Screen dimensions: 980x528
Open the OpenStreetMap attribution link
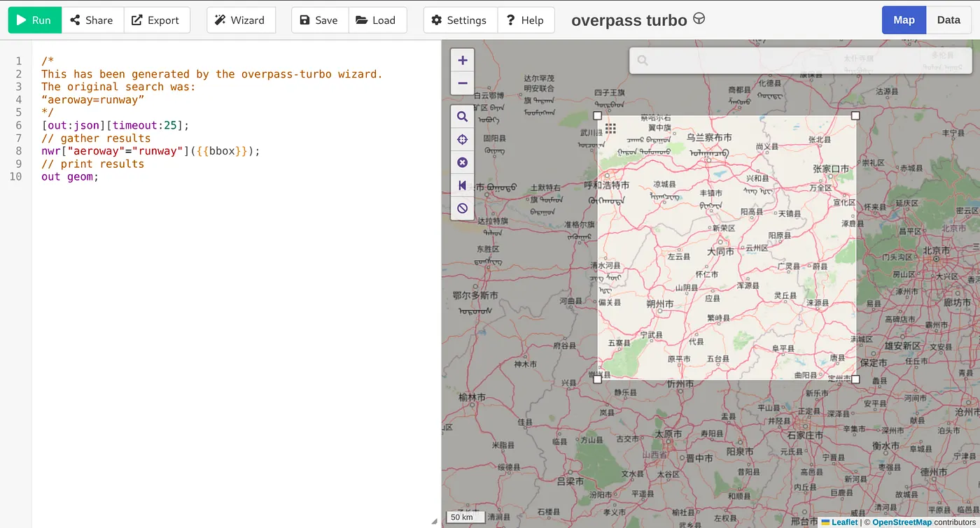click(x=902, y=522)
